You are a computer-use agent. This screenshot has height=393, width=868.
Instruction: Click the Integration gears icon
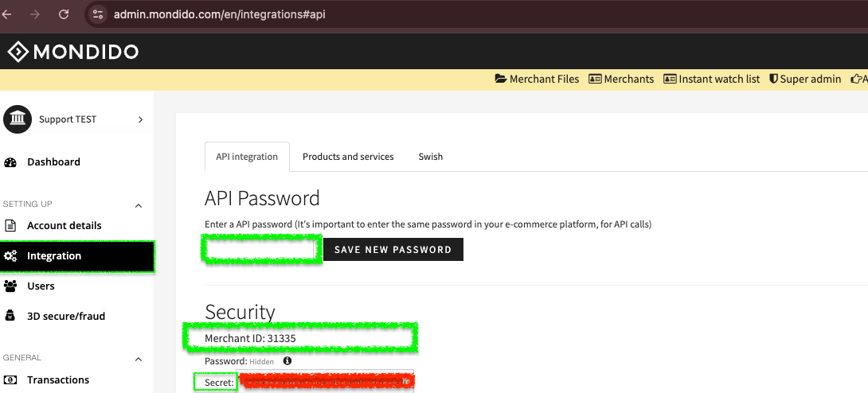click(x=10, y=256)
